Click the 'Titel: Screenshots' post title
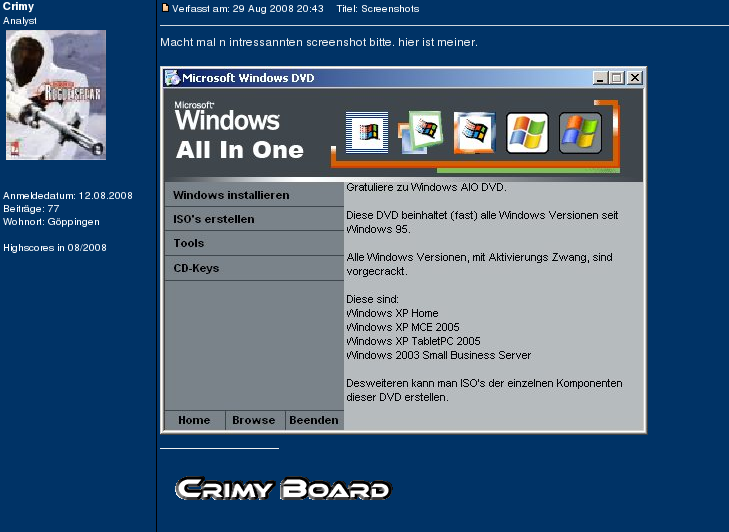 tap(378, 8)
